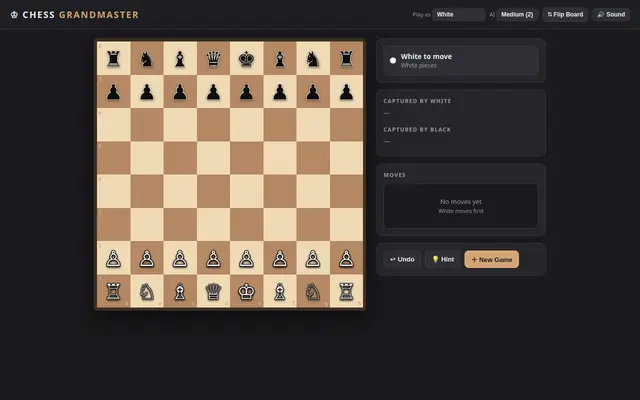The width and height of the screenshot is (640, 400).
Task: Select the white queen on d1
Action: [213, 291]
